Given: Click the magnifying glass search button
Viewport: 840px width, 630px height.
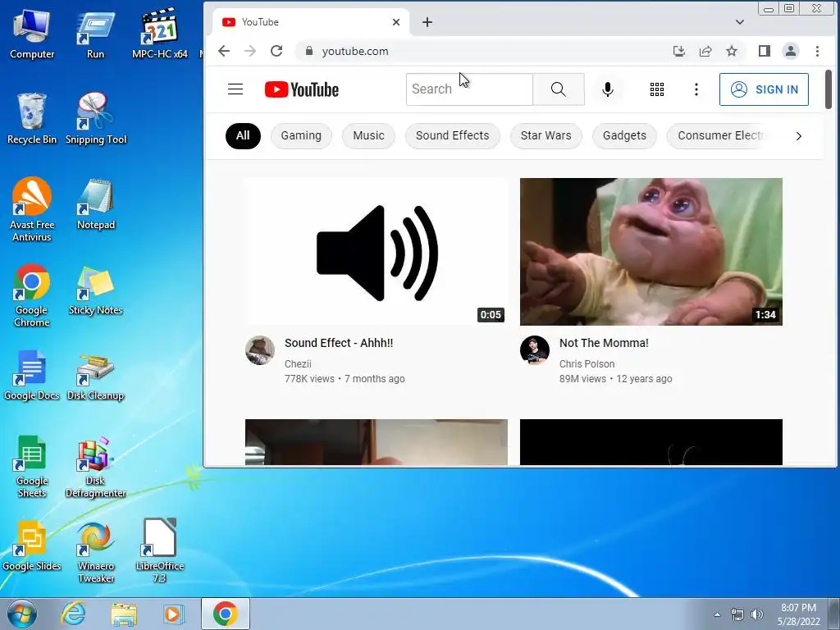Looking at the screenshot, I should pos(558,89).
